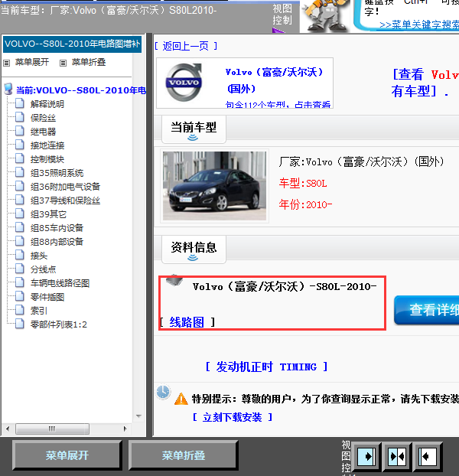Open 分线点 tree item
This screenshot has height=476, width=459.
(43, 269)
